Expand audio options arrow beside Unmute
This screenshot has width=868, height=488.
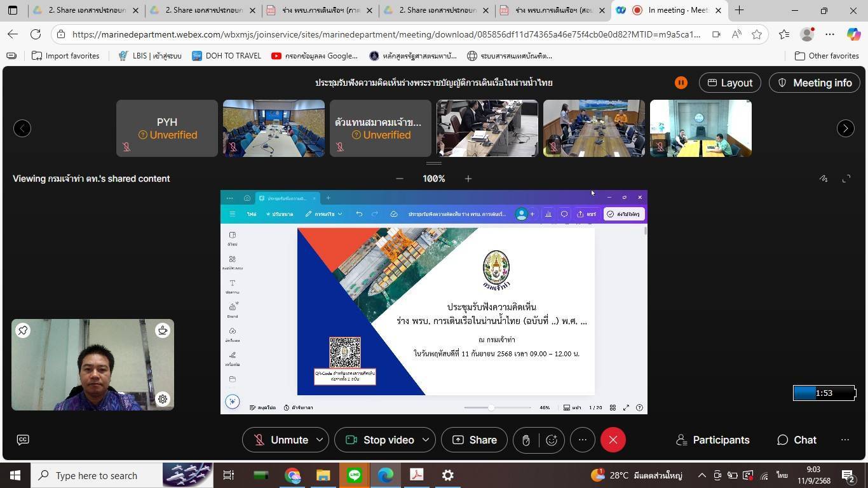pyautogui.click(x=320, y=440)
